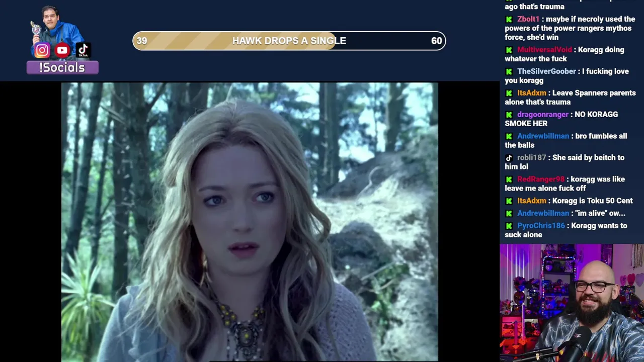The height and width of the screenshot is (362, 644).
Task: Click the goal bar target number 60
Action: pos(436,41)
